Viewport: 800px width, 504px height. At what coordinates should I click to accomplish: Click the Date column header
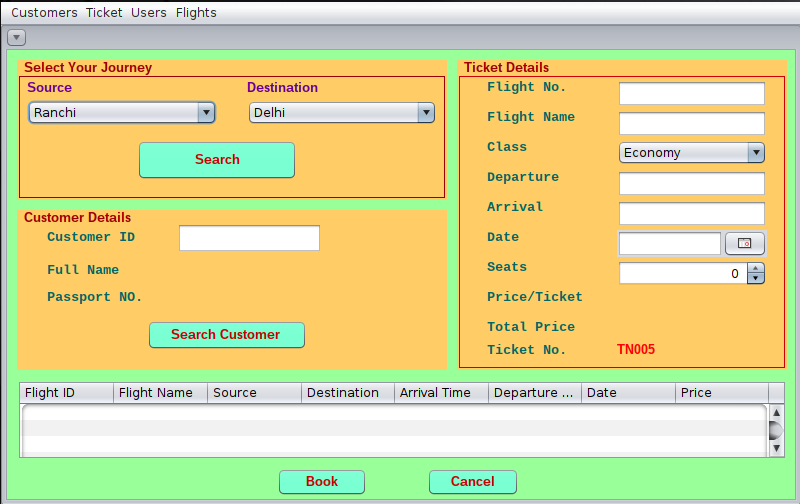629,393
